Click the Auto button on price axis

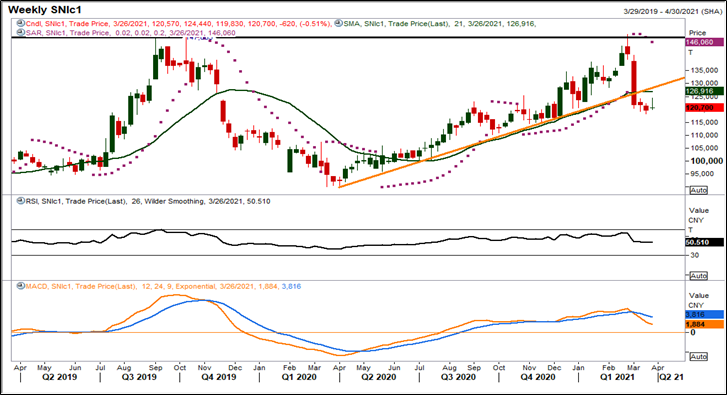(x=698, y=191)
